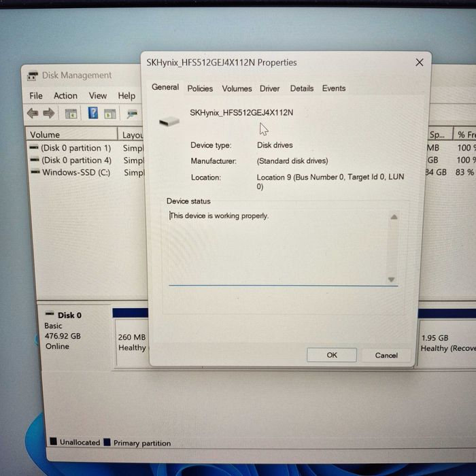
Task: Sort by the Volume column header
Action: [71, 135]
